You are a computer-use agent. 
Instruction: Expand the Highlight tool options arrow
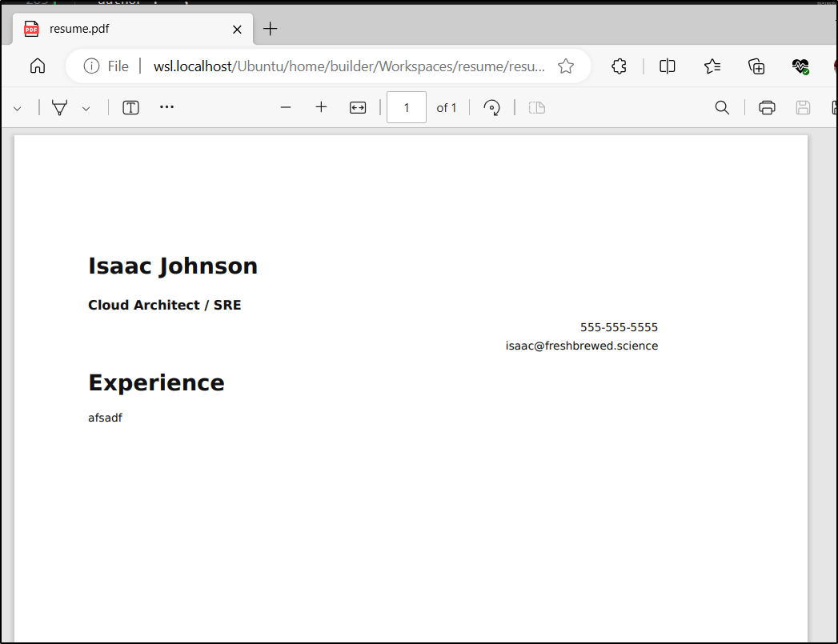(86, 109)
